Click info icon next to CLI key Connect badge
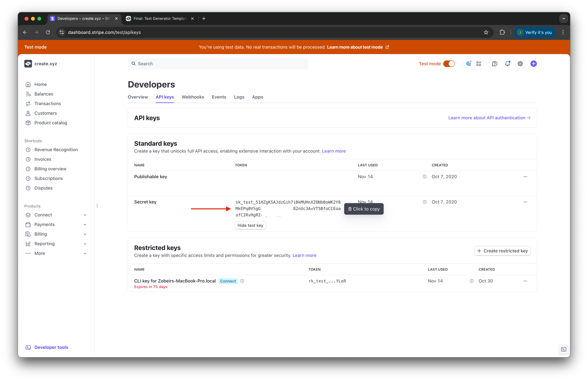588x381 pixels. coord(242,281)
